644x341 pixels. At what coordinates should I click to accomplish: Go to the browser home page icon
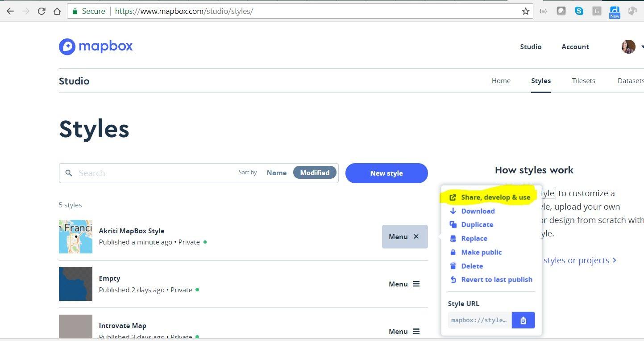57,11
